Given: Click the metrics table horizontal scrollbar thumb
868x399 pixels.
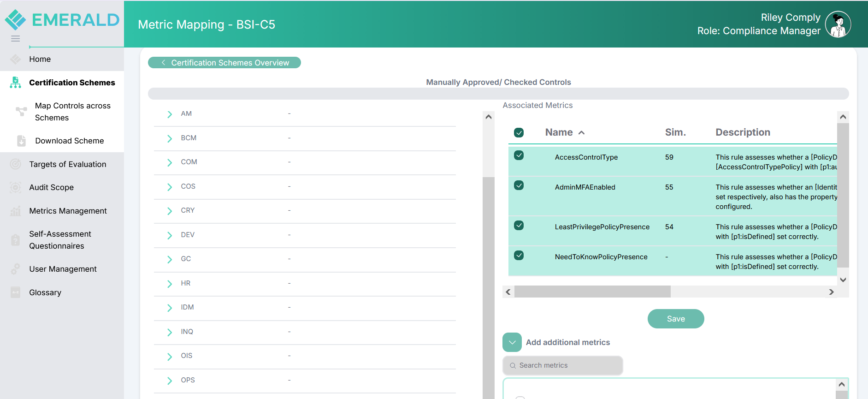Looking at the screenshot, I should (x=592, y=292).
